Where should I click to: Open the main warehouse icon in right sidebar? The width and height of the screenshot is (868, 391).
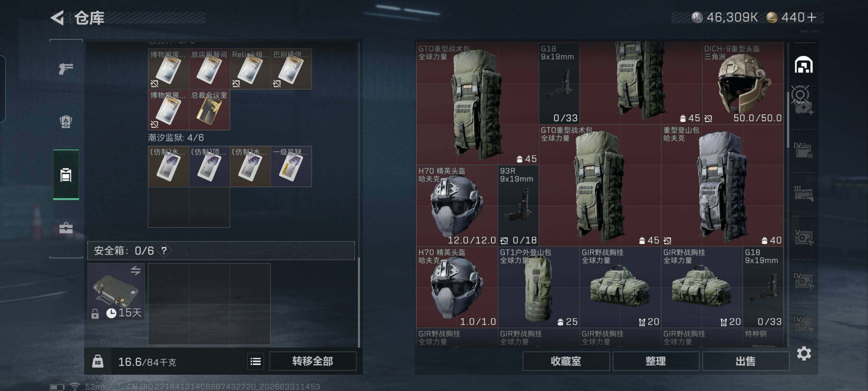coord(803,65)
